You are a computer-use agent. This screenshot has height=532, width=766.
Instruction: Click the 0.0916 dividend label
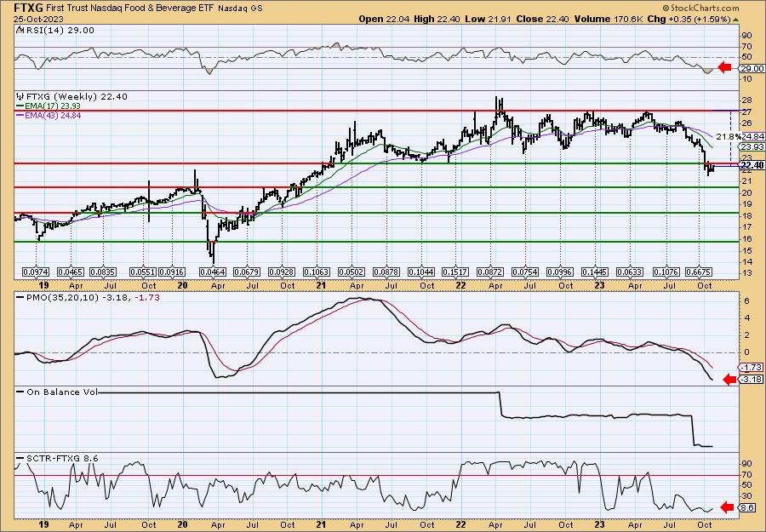tap(172, 272)
